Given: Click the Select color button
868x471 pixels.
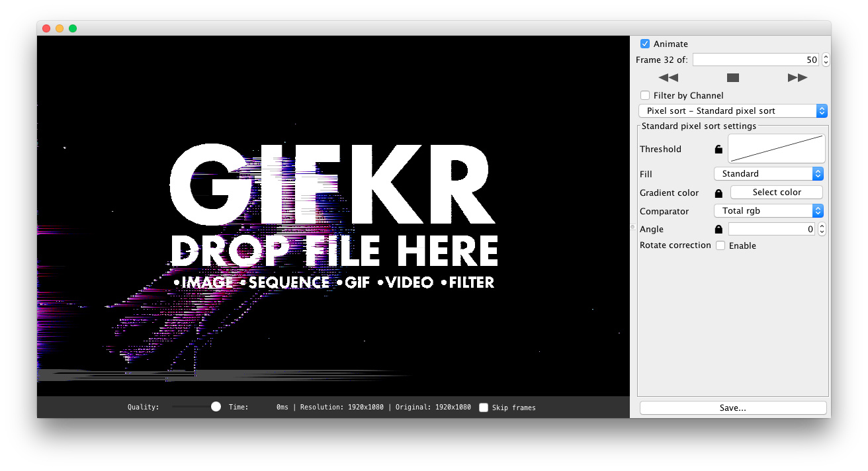Looking at the screenshot, I should [x=777, y=192].
